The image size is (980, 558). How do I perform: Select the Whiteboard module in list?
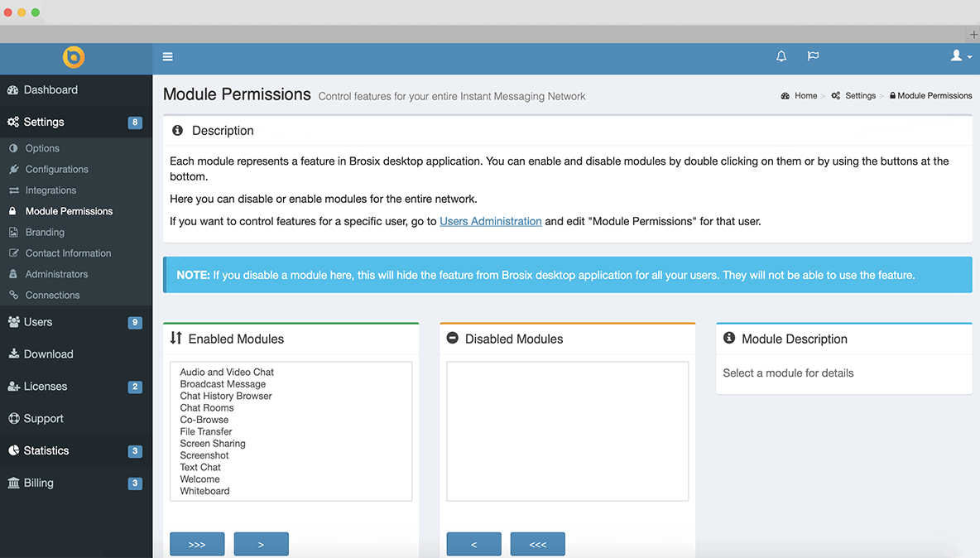(x=204, y=491)
